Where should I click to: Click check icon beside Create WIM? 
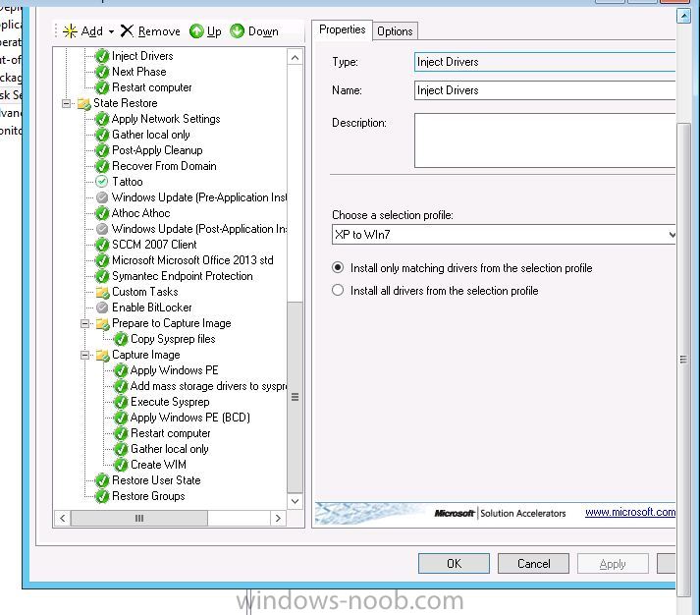click(x=121, y=465)
